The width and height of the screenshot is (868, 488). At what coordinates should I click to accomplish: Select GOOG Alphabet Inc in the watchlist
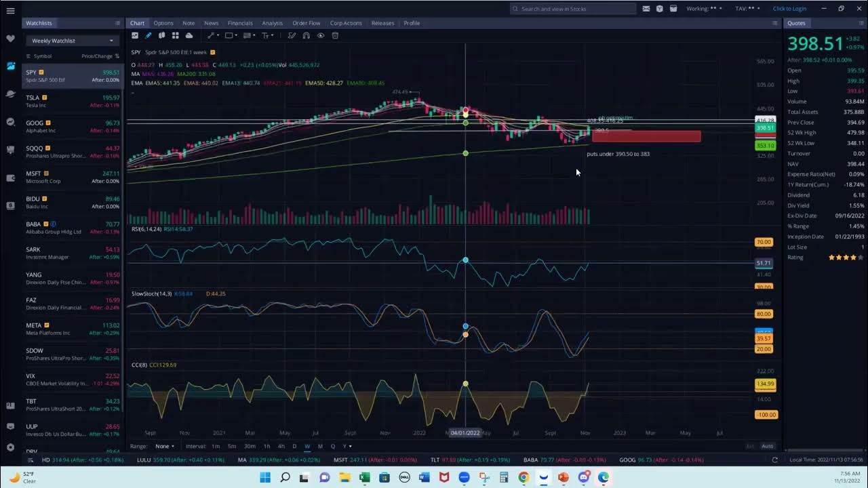pyautogui.click(x=73, y=127)
